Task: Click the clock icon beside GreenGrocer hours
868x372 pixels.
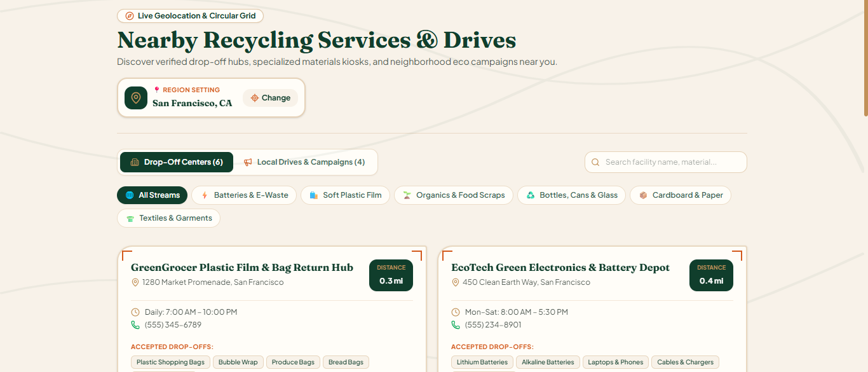Action: click(135, 312)
